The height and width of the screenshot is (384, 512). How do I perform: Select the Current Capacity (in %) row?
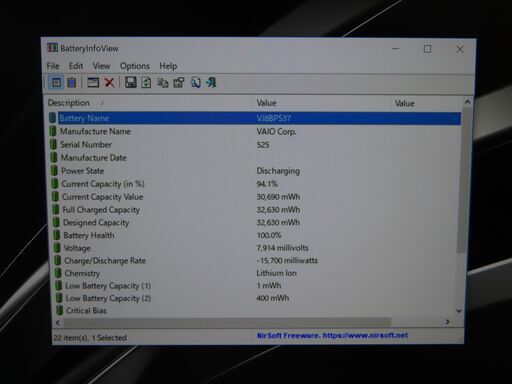pos(256,184)
